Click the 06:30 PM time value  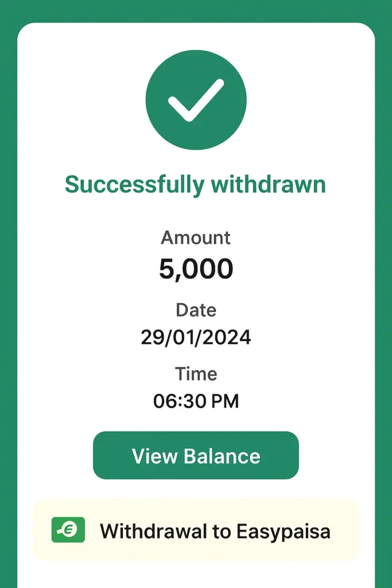click(196, 401)
